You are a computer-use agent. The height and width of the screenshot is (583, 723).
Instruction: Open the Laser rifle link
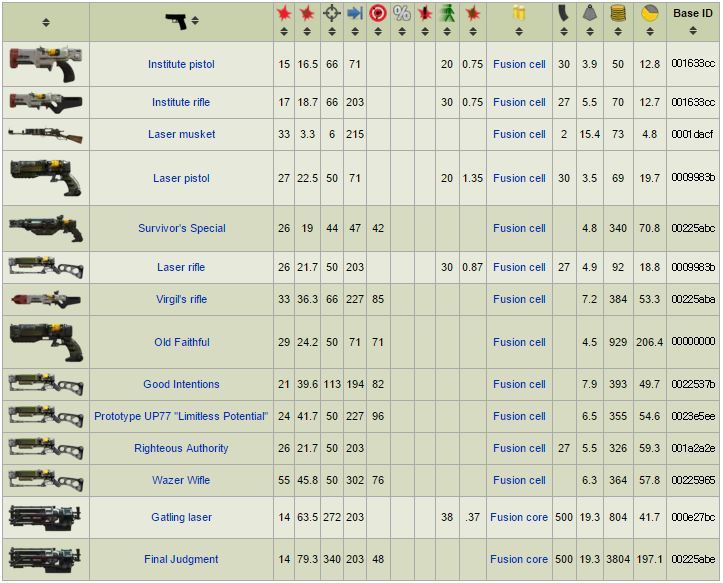pos(181,267)
